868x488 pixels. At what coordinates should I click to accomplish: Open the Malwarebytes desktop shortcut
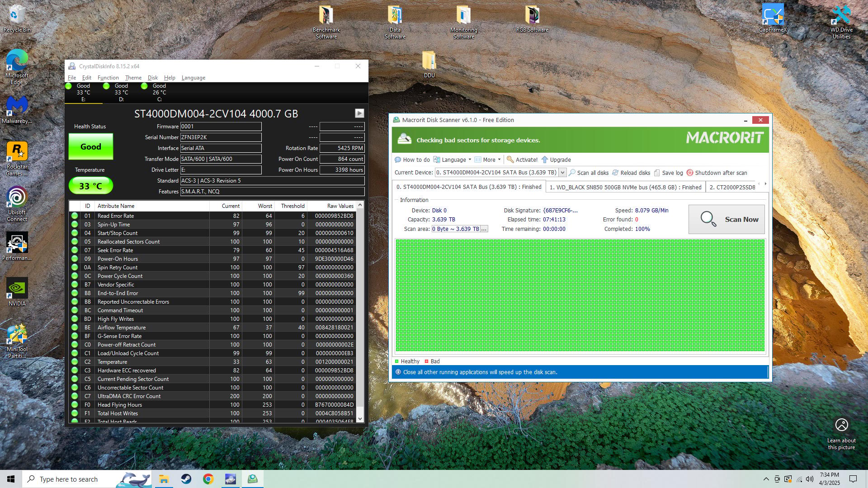click(x=17, y=109)
